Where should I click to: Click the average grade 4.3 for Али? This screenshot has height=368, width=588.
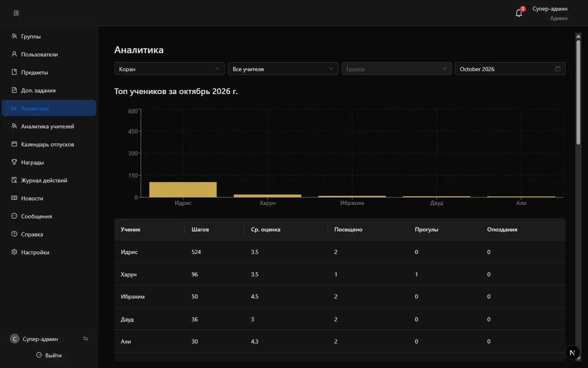click(x=255, y=342)
